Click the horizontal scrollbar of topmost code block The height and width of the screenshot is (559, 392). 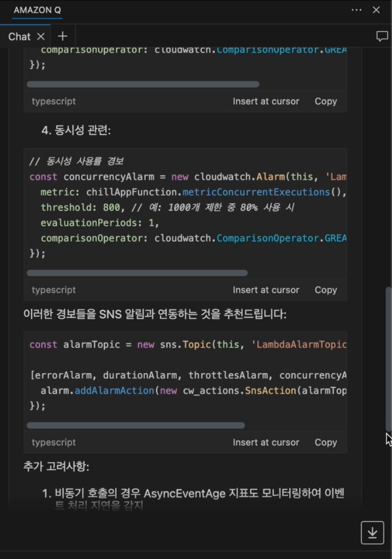click(143, 85)
